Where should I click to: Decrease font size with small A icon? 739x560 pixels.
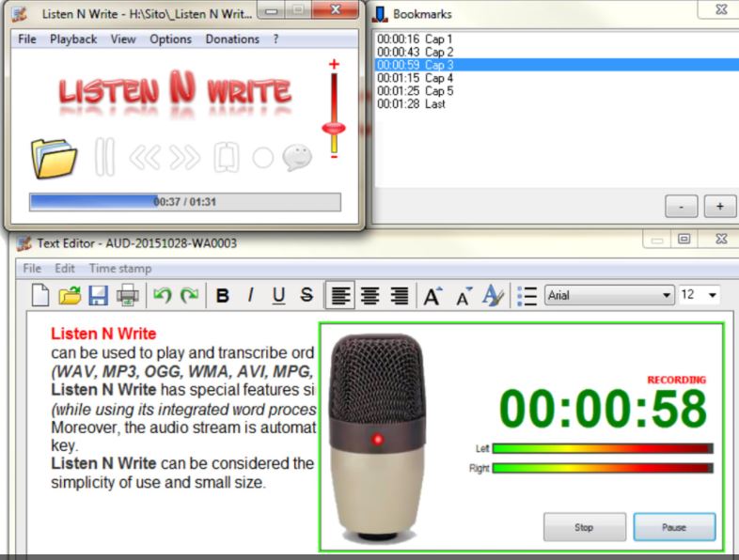coord(464,296)
